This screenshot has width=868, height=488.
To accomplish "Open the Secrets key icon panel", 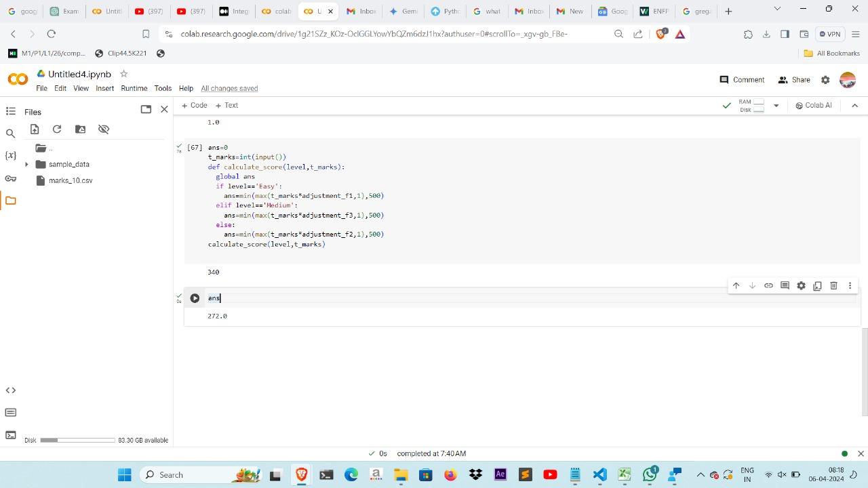I will point(10,178).
